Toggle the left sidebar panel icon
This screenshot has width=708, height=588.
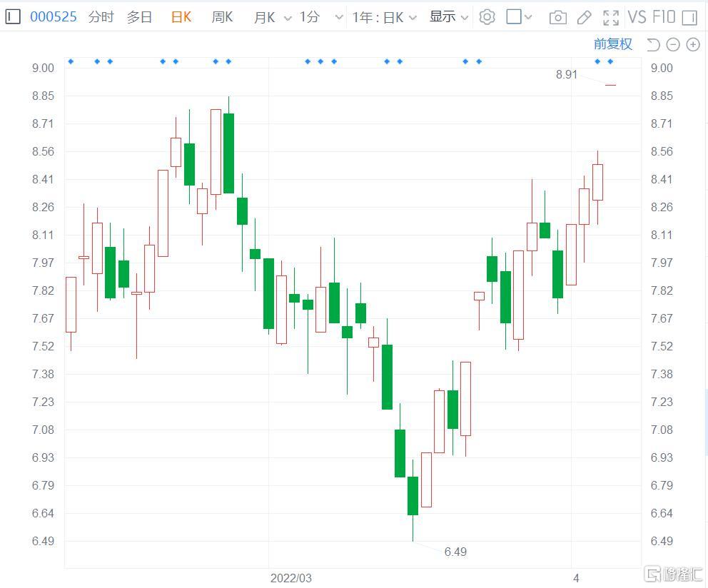(13, 17)
